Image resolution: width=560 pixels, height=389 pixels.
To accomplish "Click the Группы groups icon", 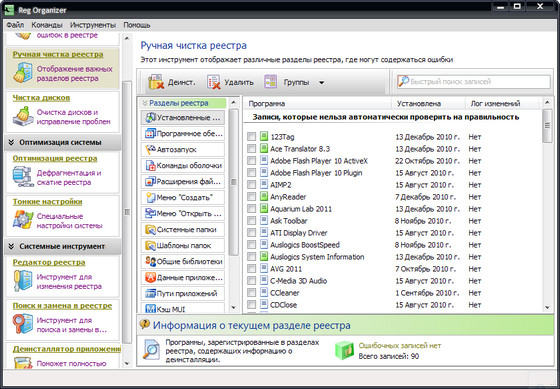I will click(x=270, y=82).
